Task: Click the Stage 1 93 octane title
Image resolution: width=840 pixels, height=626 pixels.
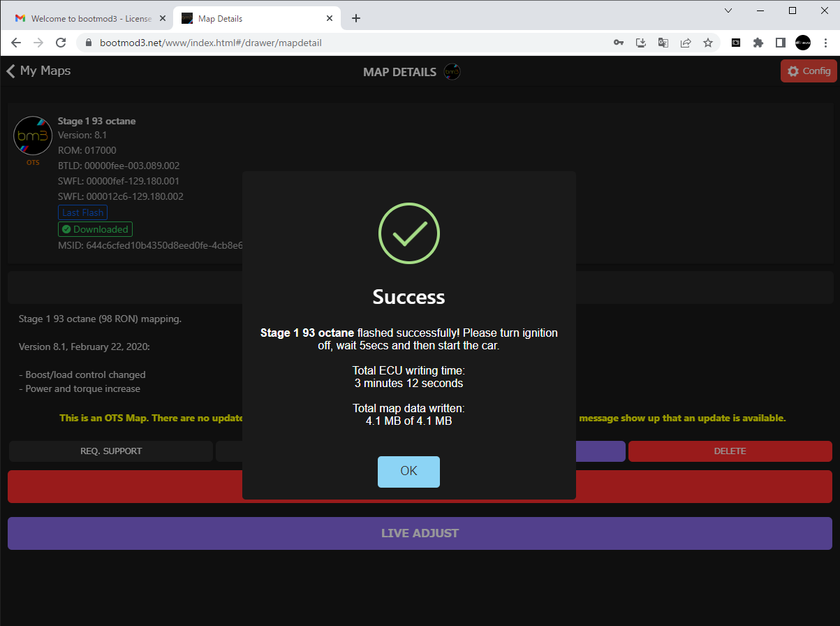Action: click(97, 121)
